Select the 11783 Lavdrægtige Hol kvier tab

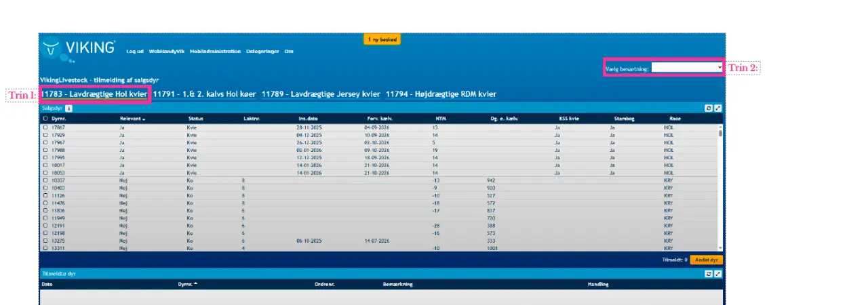point(94,94)
